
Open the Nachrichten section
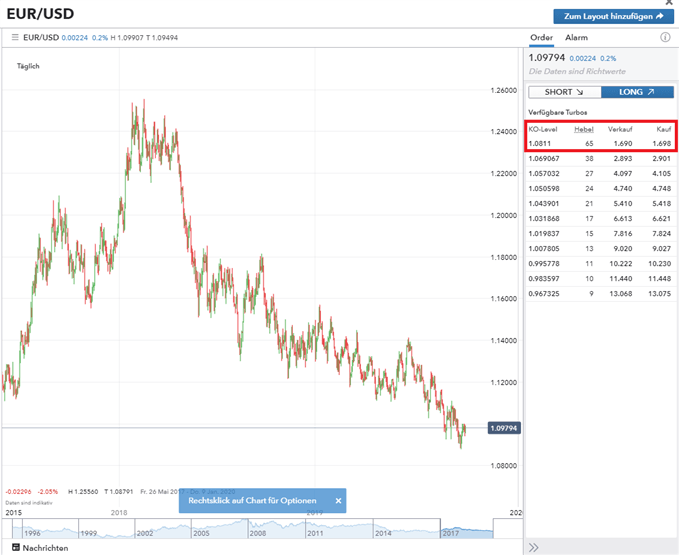pyautogui.click(x=40, y=548)
